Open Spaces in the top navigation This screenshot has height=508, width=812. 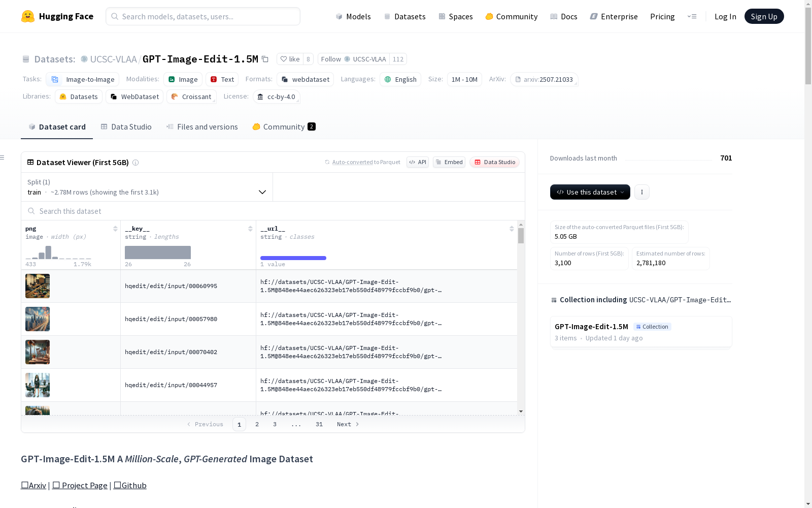coord(456,16)
